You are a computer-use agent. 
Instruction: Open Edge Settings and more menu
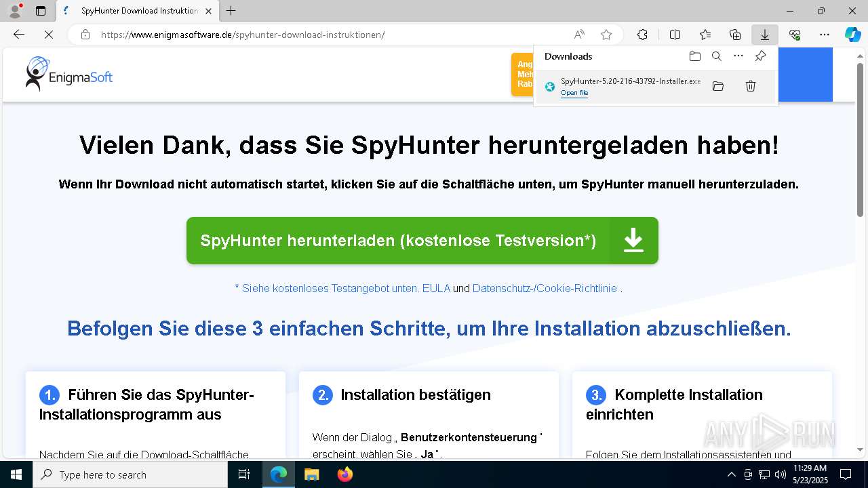[x=825, y=35]
